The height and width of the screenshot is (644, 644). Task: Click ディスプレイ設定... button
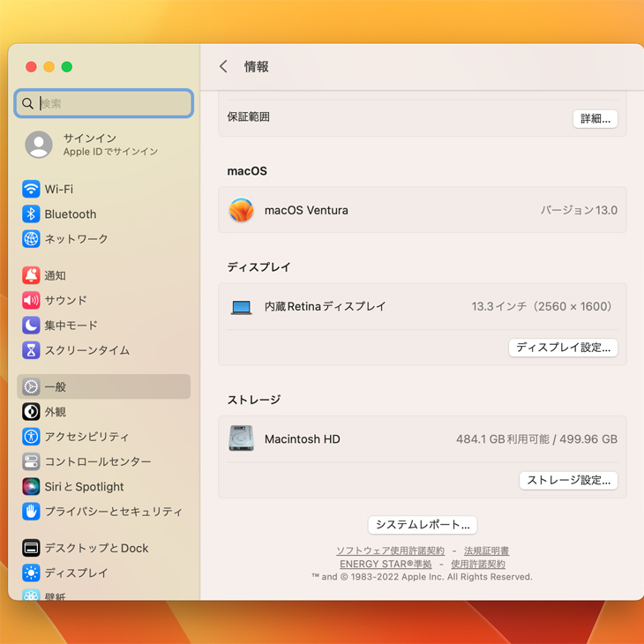(563, 348)
